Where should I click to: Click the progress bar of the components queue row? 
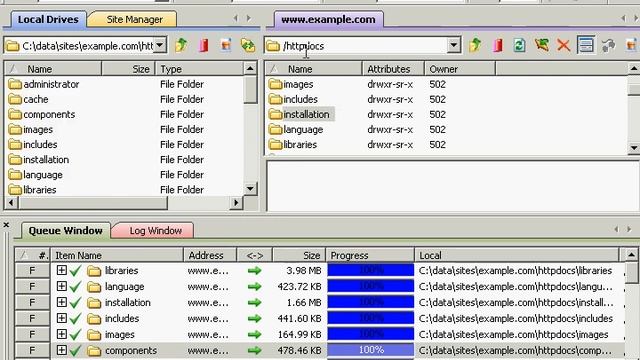[x=371, y=350]
